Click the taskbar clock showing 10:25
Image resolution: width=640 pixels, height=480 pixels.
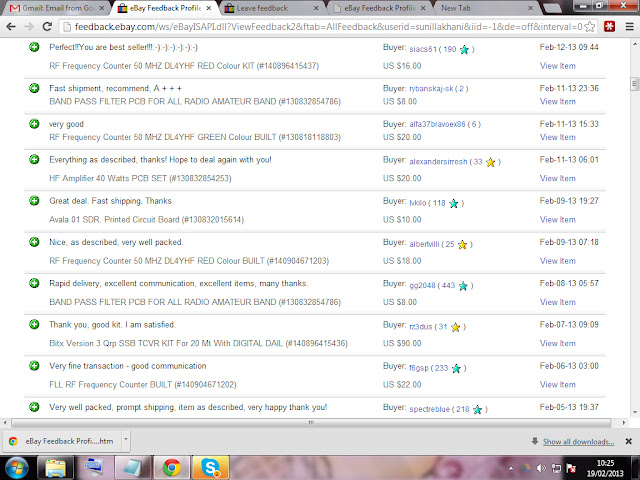(605, 468)
